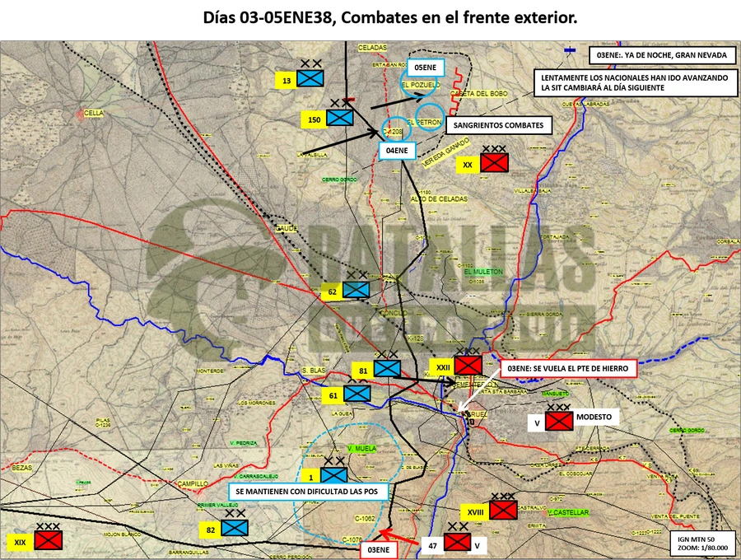Click the "VILLALBA BAJA" place label

click(533, 191)
